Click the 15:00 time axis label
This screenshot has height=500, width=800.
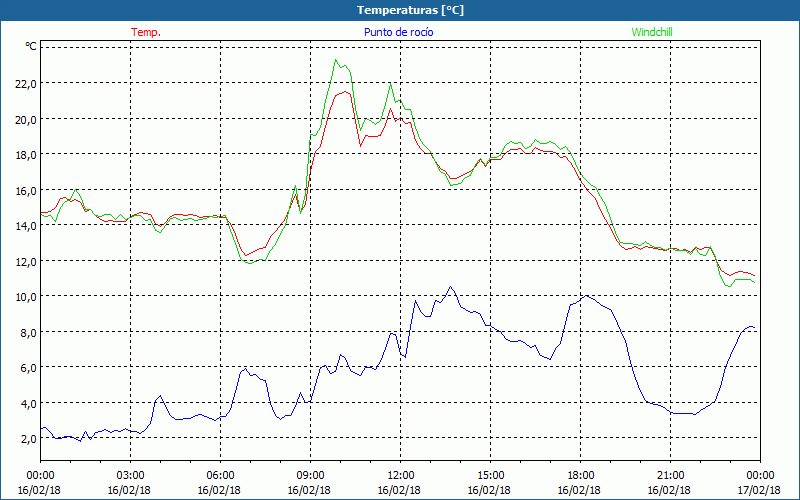[x=490, y=475]
